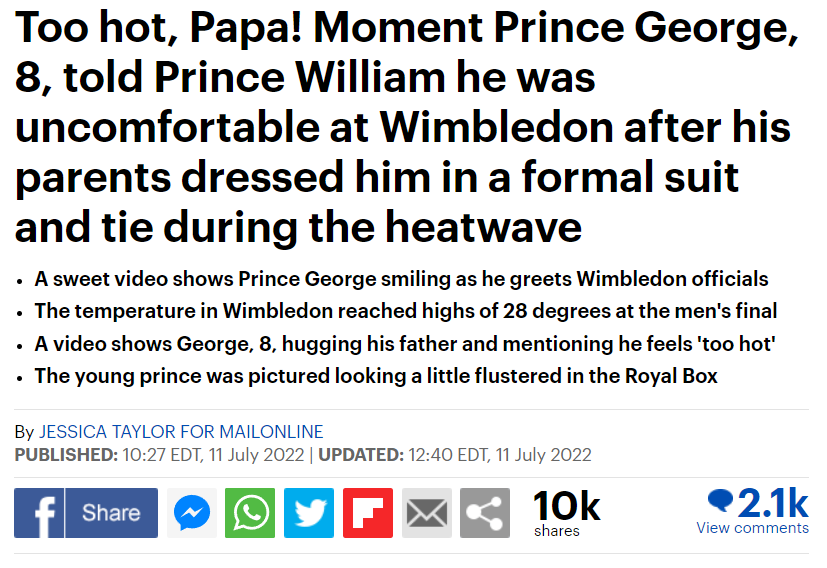The height and width of the screenshot is (568, 827).
Task: Click the bullet about 28 degrees temperature
Action: [x=406, y=311]
